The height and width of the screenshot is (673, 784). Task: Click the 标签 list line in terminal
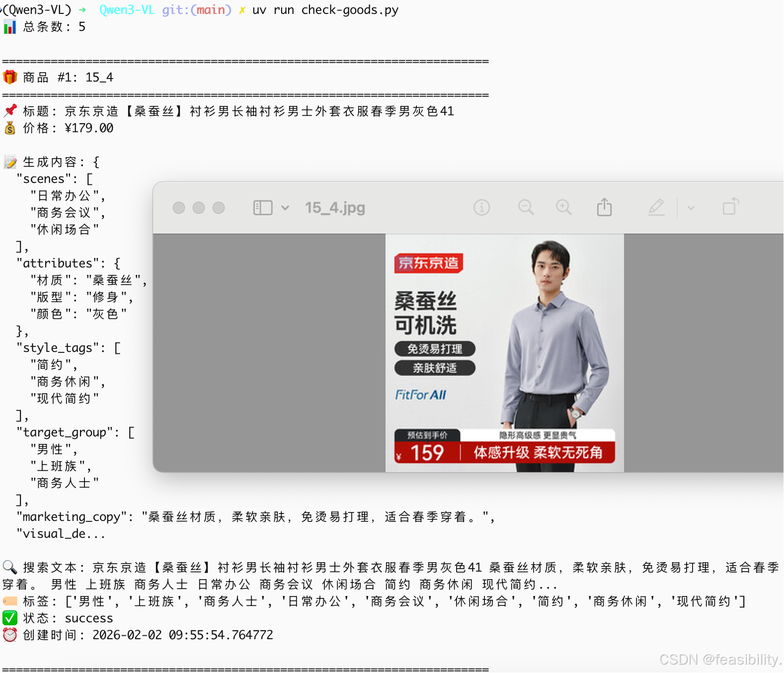(x=375, y=601)
